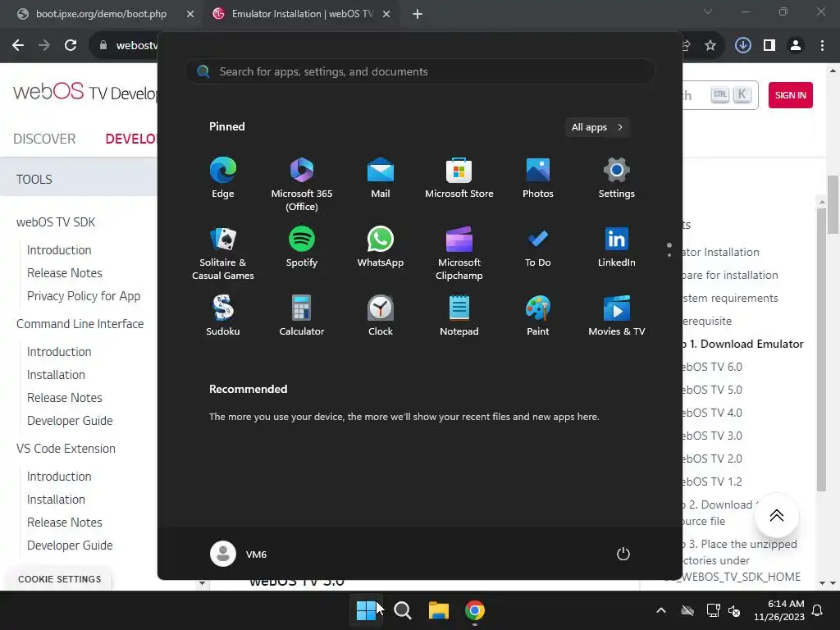Open the Mail app

click(x=381, y=178)
